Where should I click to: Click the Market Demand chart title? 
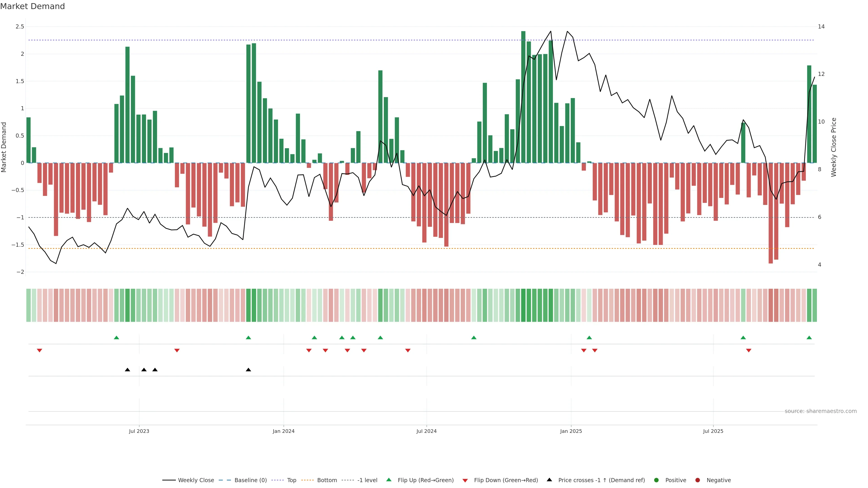tap(32, 6)
